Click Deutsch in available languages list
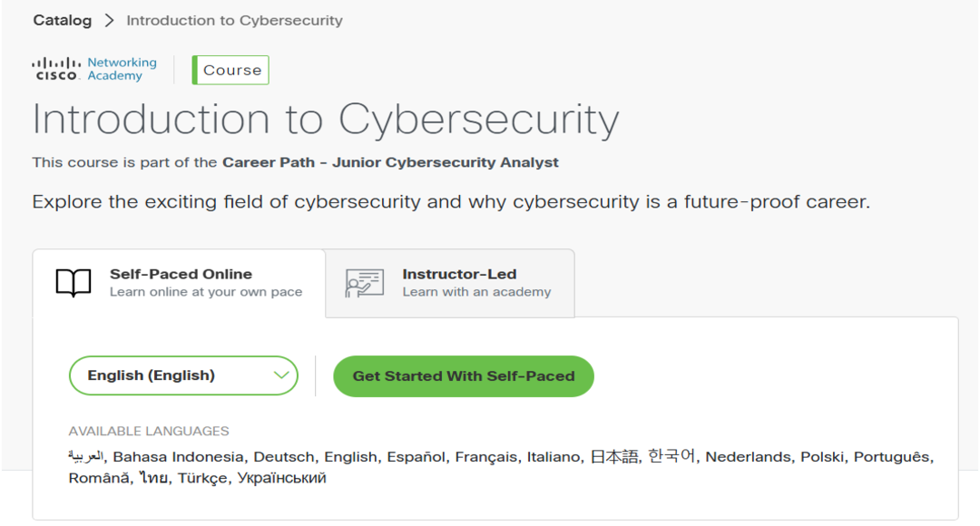Viewport: 980px width, 526px height. coord(284,457)
